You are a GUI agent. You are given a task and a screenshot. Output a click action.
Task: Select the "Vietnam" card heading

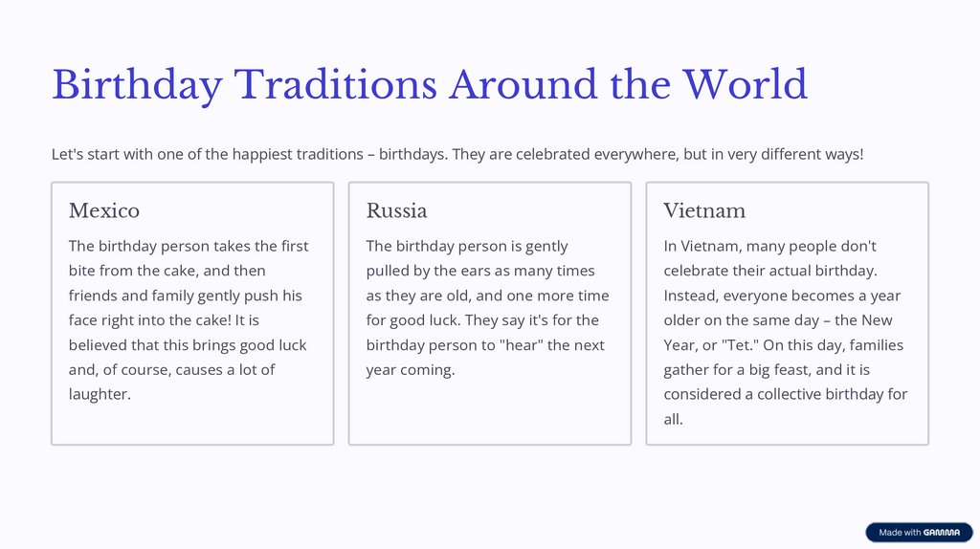coord(704,210)
